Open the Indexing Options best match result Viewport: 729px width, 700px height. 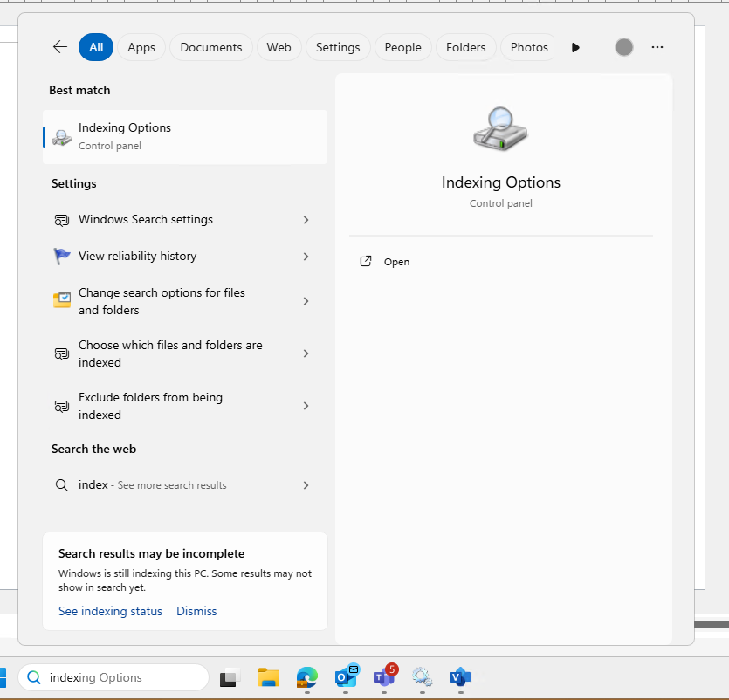(x=184, y=137)
